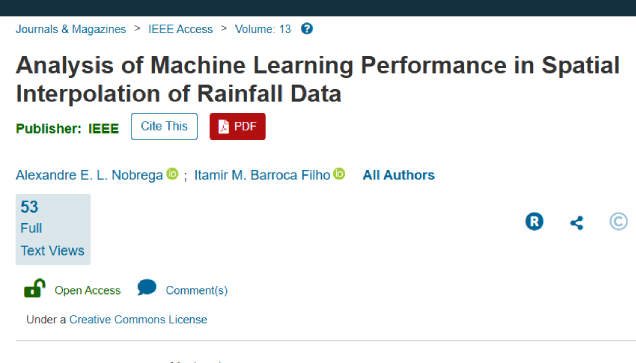Open author Alexandre E. L. Nobrega's profile
Viewport: 636px width, 363px height.
click(x=89, y=175)
